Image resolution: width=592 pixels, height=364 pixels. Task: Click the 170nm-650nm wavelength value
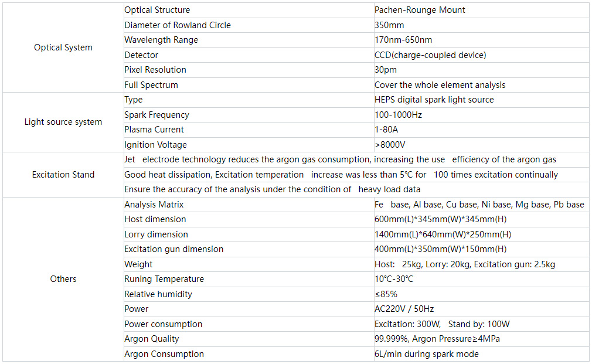pos(403,40)
